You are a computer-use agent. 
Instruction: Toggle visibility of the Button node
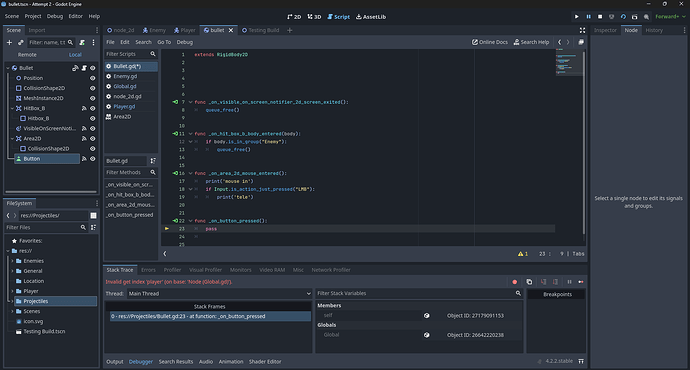tap(92, 159)
